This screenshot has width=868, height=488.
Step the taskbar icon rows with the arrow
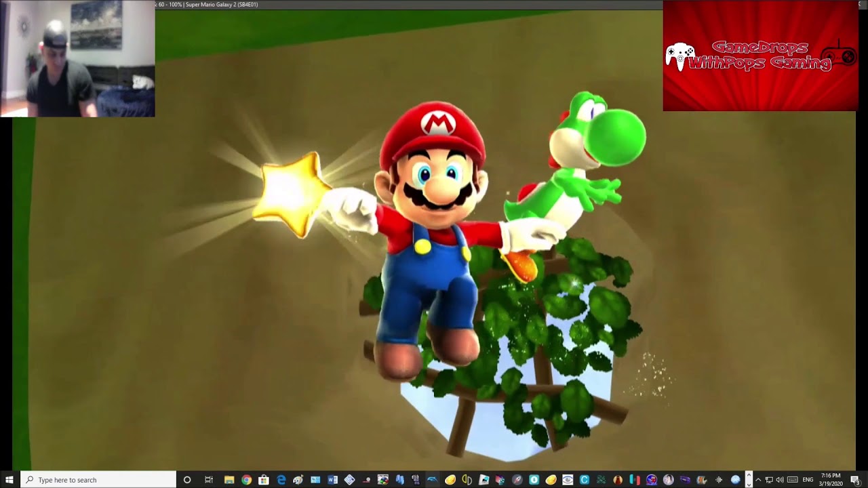click(x=749, y=480)
